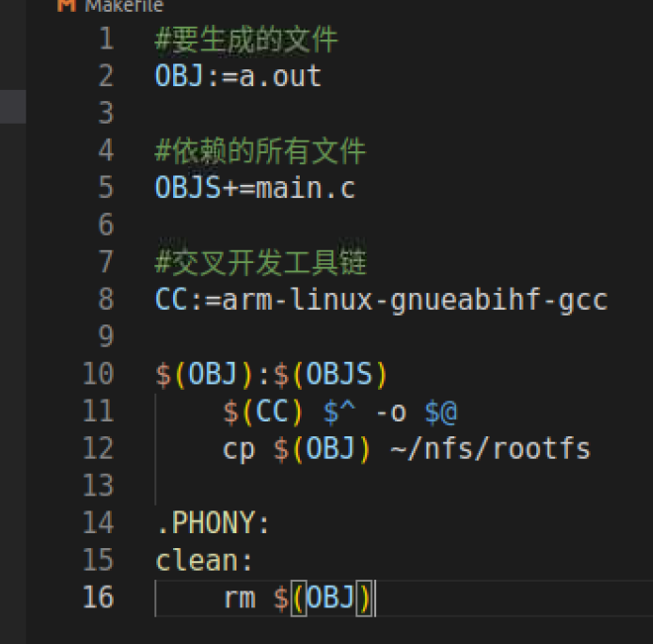
Task: Click the '.PHONY:' line
Action: pyautogui.click(x=214, y=523)
